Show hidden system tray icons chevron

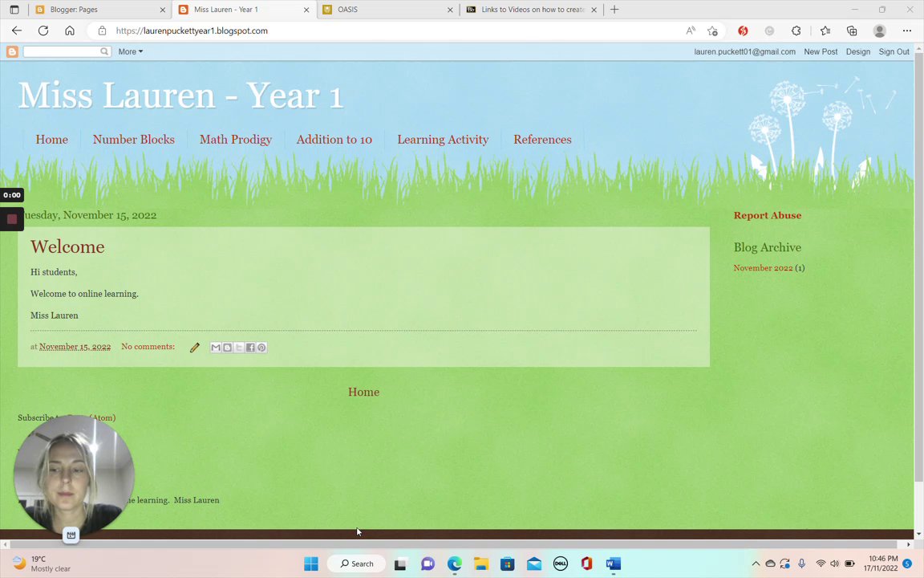point(756,564)
